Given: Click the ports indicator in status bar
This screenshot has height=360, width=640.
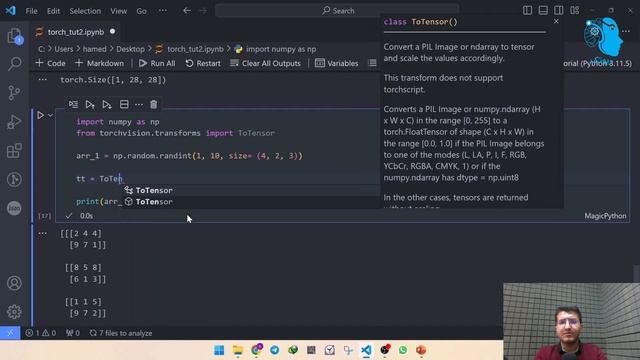Looking at the screenshot, I should 73,333.
